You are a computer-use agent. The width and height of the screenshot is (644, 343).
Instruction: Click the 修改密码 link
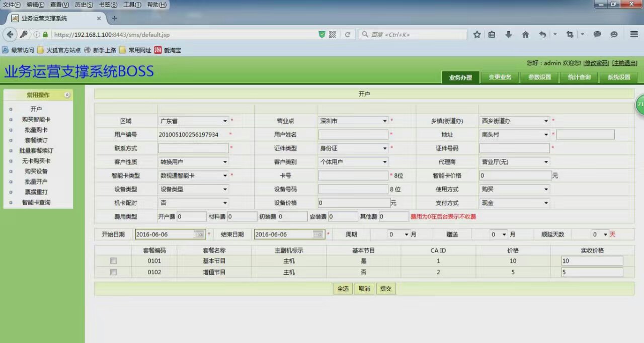coord(596,63)
